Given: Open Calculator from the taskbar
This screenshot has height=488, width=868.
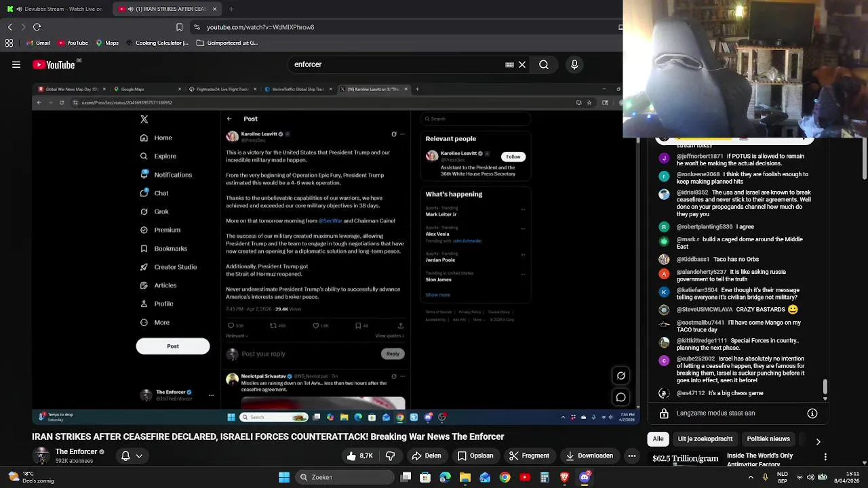Looking at the screenshot, I should coord(545,477).
